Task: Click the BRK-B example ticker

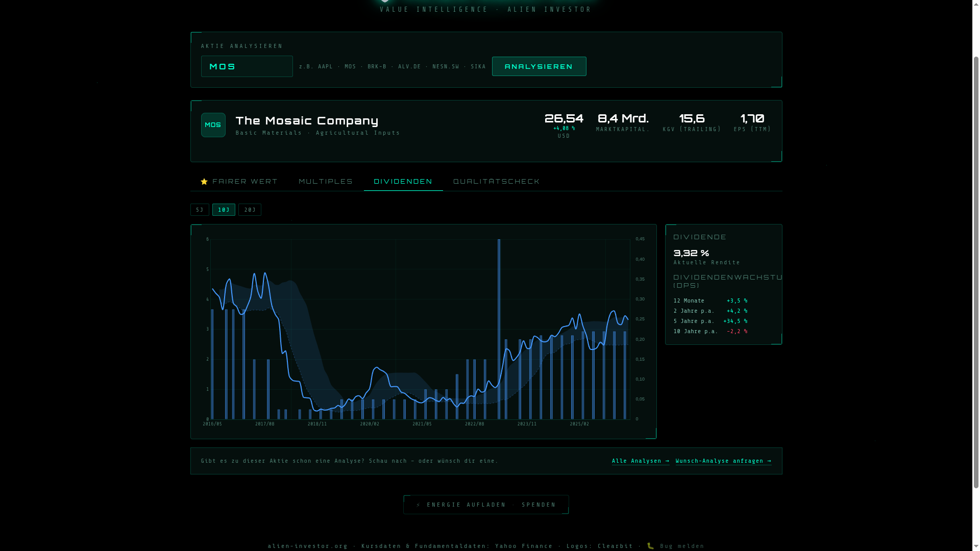Action: [377, 67]
